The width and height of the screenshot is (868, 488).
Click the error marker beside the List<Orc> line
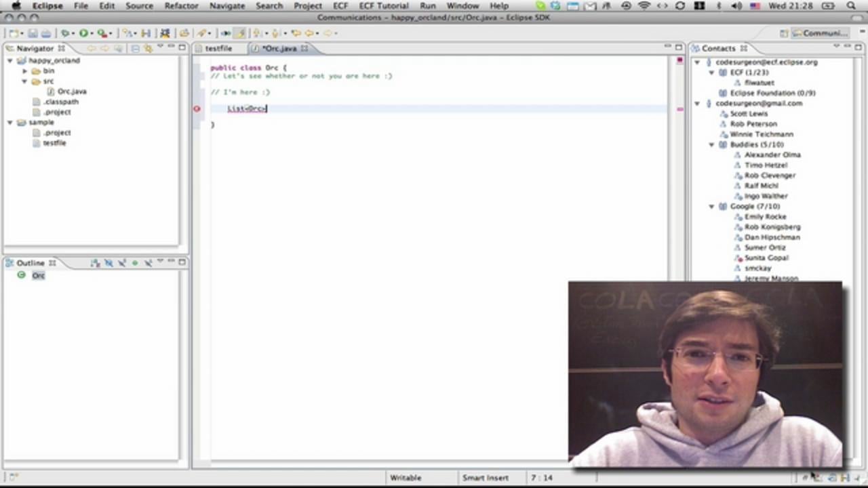tap(197, 108)
